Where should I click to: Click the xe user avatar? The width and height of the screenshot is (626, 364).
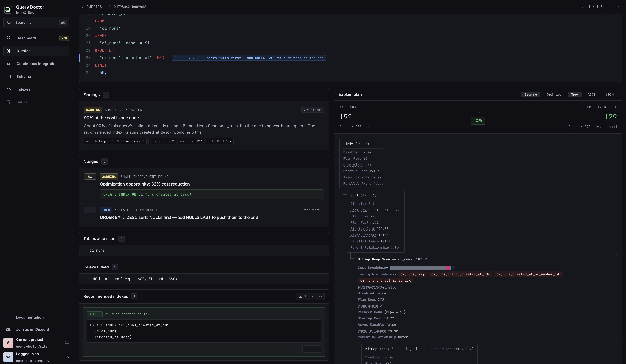8,357
